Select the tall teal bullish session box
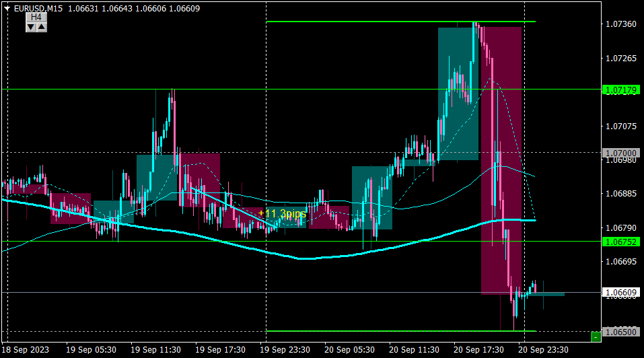 click(458, 94)
